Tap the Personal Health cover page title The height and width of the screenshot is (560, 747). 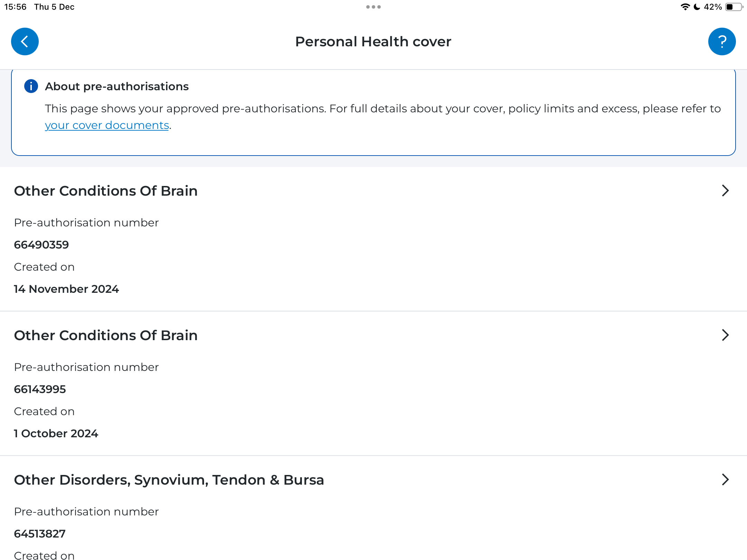373,41
